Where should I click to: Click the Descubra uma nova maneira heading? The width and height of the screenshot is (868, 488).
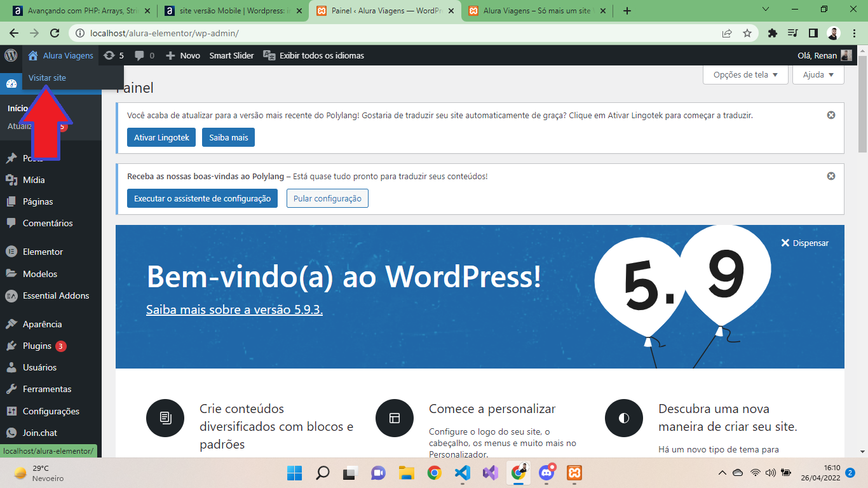pos(728,417)
